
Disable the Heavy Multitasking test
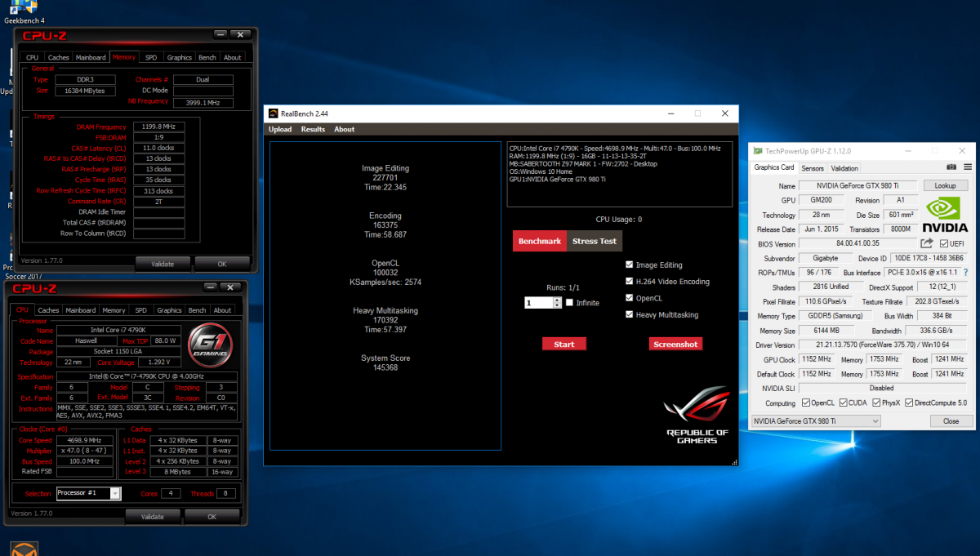coord(630,314)
